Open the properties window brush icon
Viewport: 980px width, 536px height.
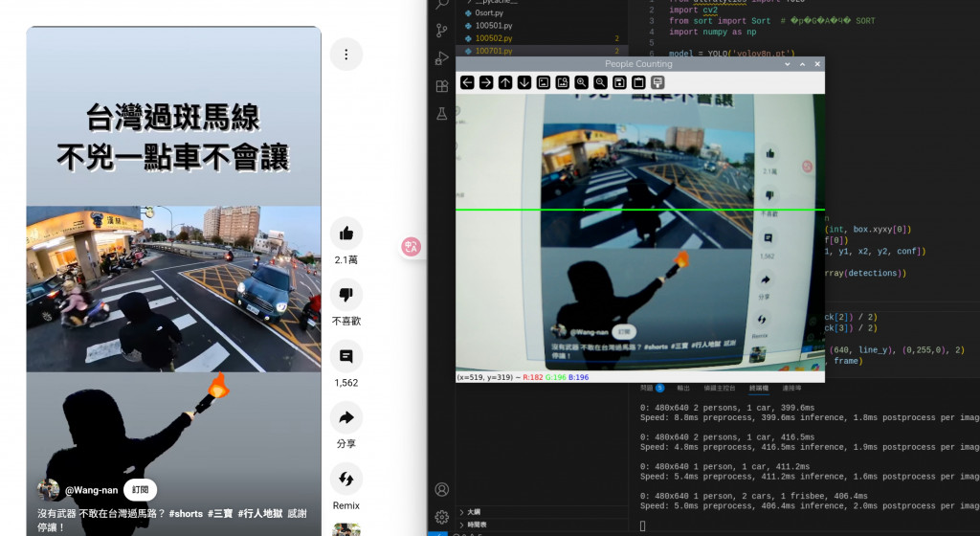[x=657, y=82]
